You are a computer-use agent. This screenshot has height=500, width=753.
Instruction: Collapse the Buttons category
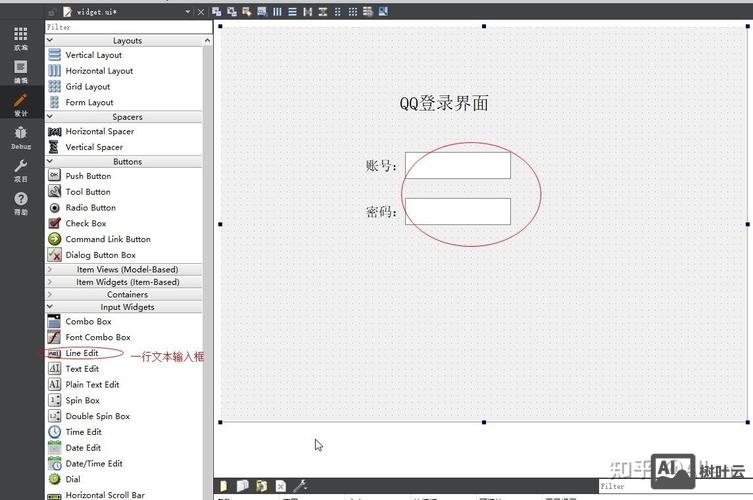[124, 161]
